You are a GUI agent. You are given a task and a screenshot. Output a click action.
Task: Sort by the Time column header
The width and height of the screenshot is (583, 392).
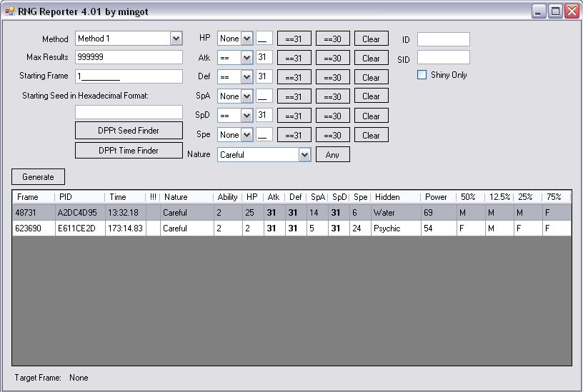126,197
